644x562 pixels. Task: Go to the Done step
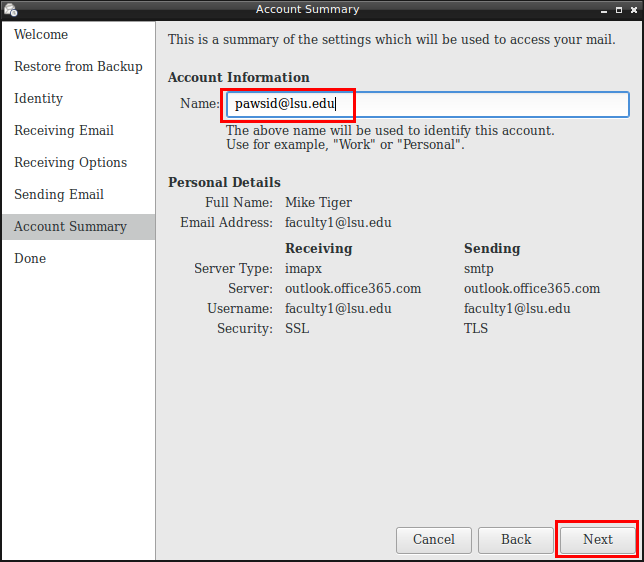pos(30,259)
